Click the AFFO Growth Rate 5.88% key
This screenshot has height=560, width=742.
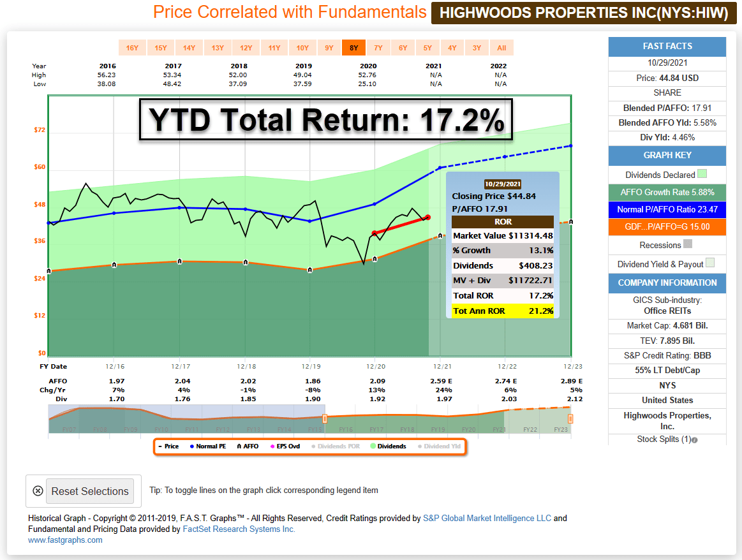tap(667, 193)
